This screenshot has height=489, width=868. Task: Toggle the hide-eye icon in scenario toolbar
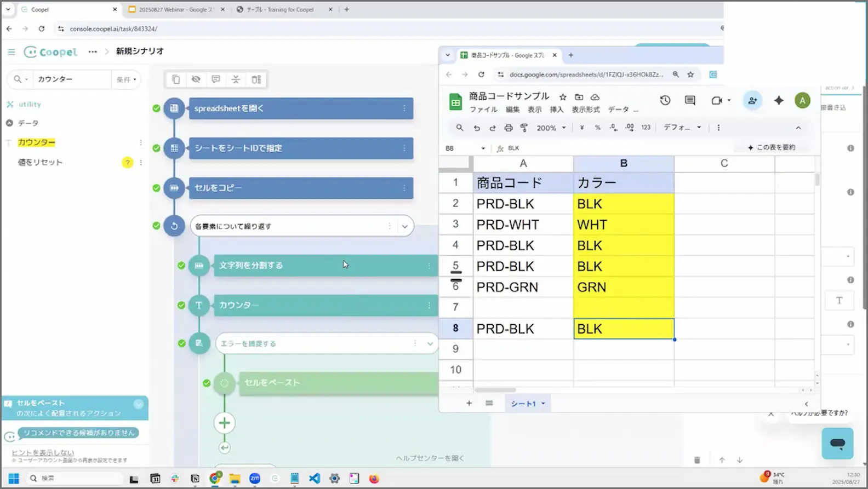click(x=196, y=79)
